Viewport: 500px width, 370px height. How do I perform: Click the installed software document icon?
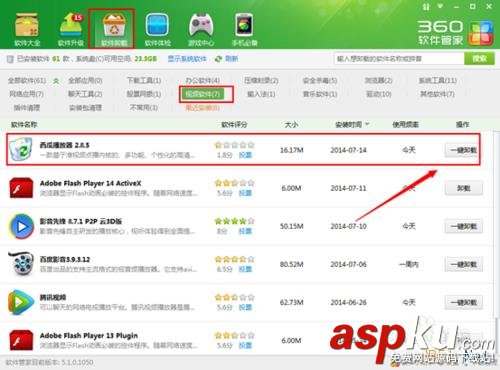coord(10,59)
